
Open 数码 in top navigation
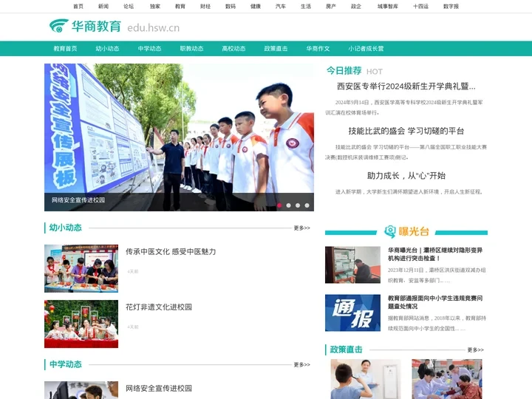(231, 7)
